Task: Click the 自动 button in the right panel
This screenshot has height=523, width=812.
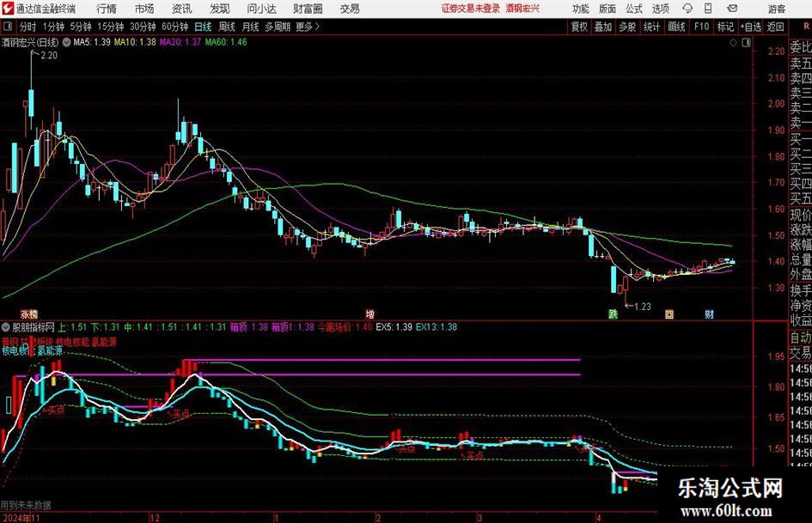Action: (x=800, y=338)
